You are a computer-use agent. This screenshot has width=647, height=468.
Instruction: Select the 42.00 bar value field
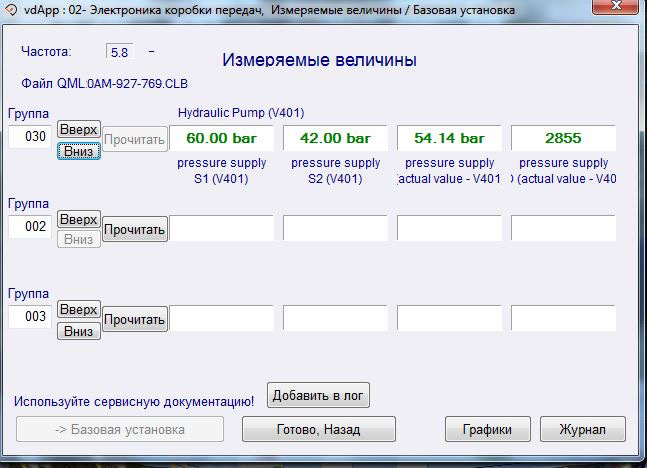tap(335, 138)
